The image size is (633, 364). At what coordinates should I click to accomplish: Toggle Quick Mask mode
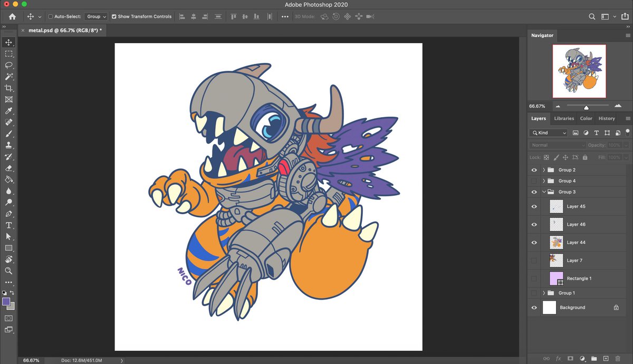tap(8, 318)
